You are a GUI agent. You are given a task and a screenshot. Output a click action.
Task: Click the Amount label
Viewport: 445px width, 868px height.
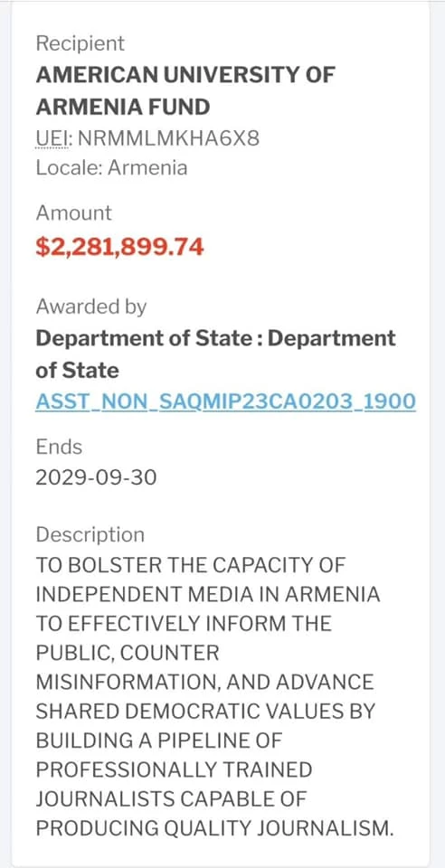click(x=73, y=212)
